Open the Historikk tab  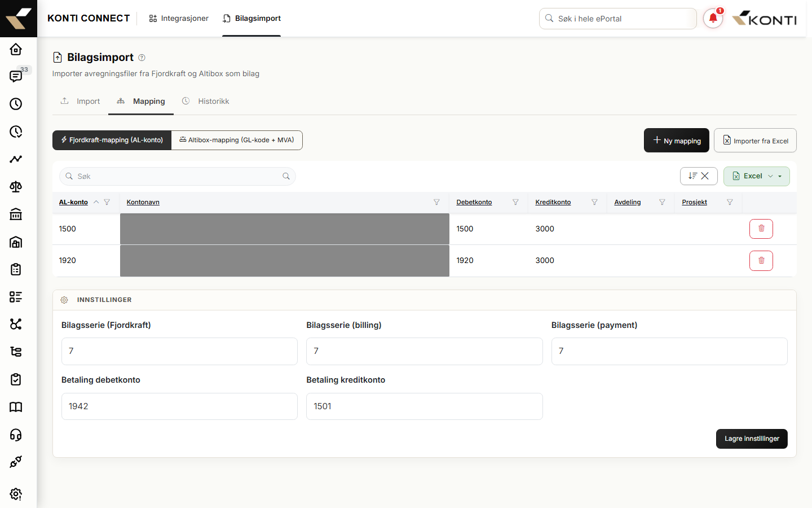point(206,101)
